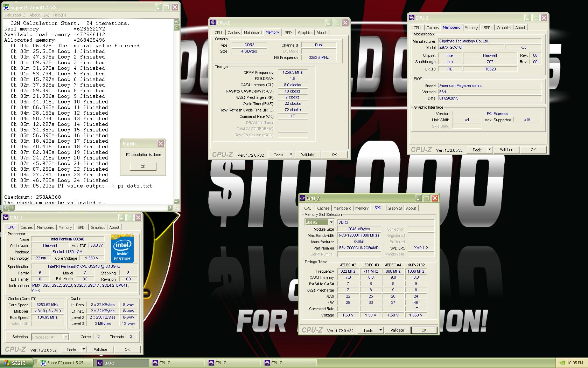Click Super PI vertical scrollbar up arrow

(176, 22)
